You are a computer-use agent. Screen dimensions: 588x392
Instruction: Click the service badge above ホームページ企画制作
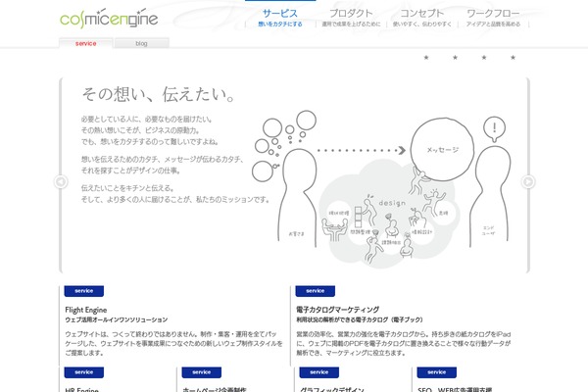coord(201,372)
